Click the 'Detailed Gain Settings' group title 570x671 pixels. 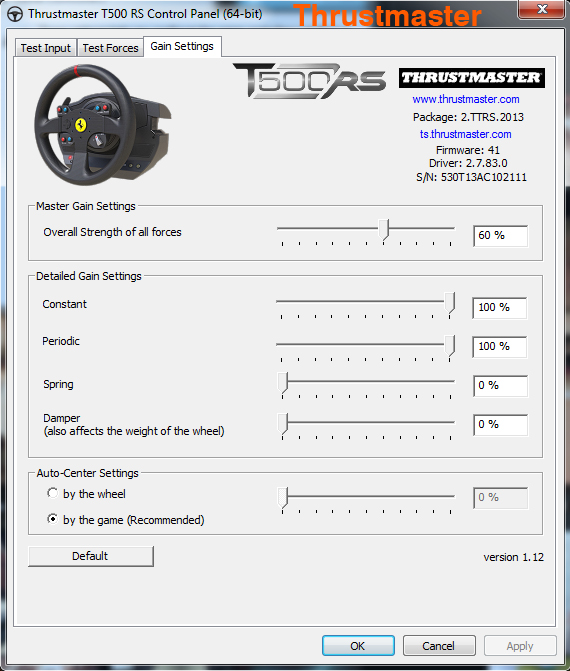tap(89, 276)
